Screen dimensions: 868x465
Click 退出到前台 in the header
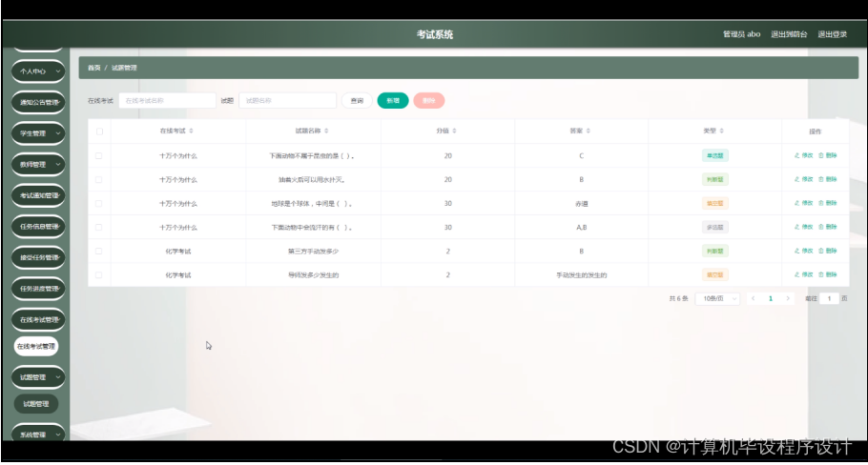(789, 34)
